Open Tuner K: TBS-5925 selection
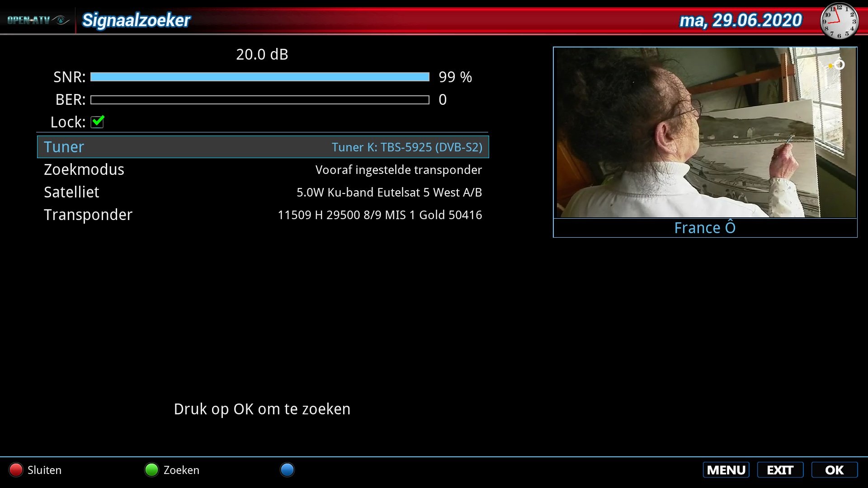The image size is (868, 488). (x=406, y=147)
